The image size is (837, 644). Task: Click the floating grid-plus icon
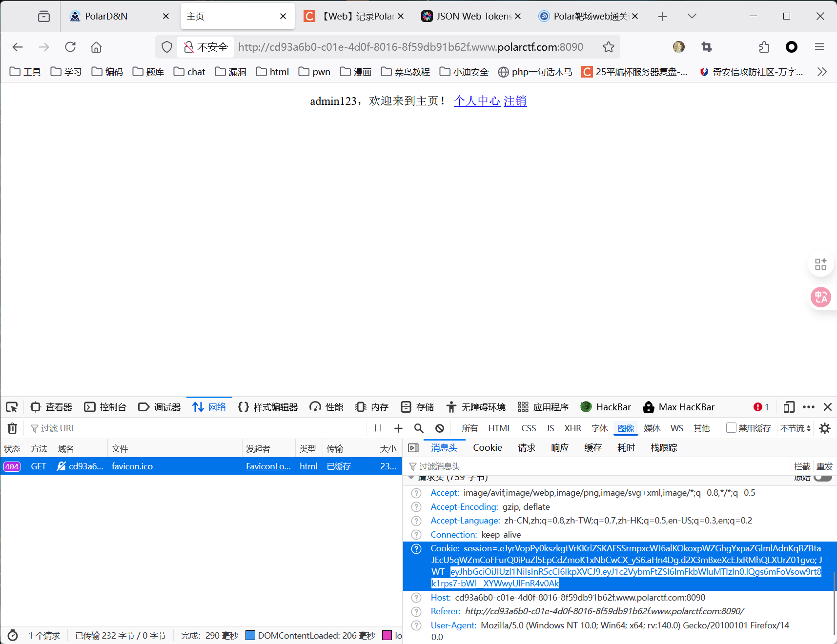click(x=821, y=264)
